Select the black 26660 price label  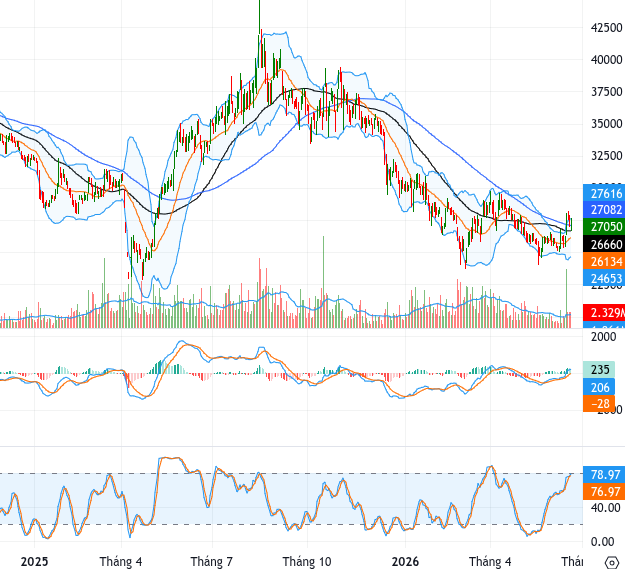604,244
